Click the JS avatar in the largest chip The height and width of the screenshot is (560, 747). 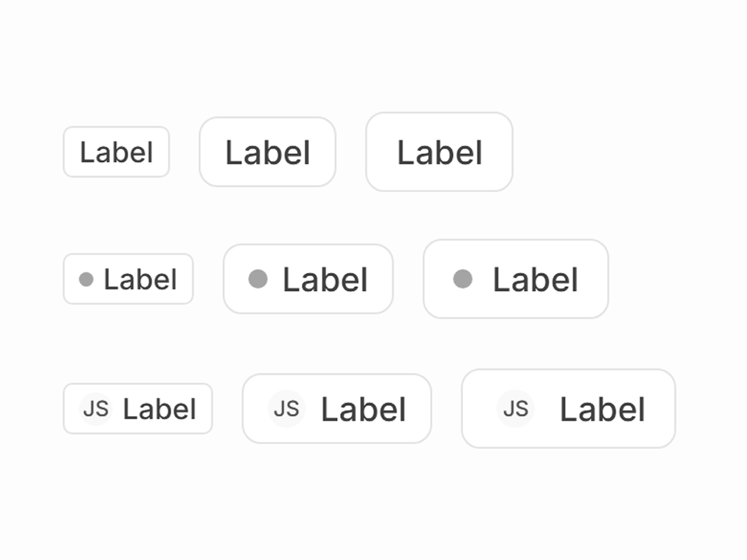515,408
